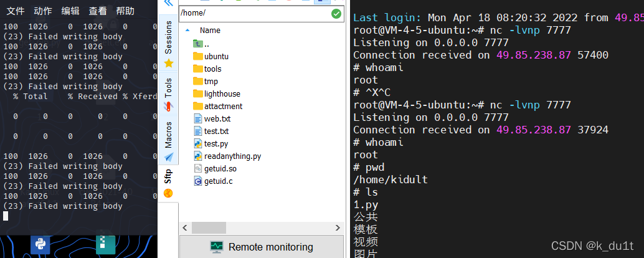Collapse the sidebar with the double-chevron icon
The image size is (644, 258).
point(168,3)
